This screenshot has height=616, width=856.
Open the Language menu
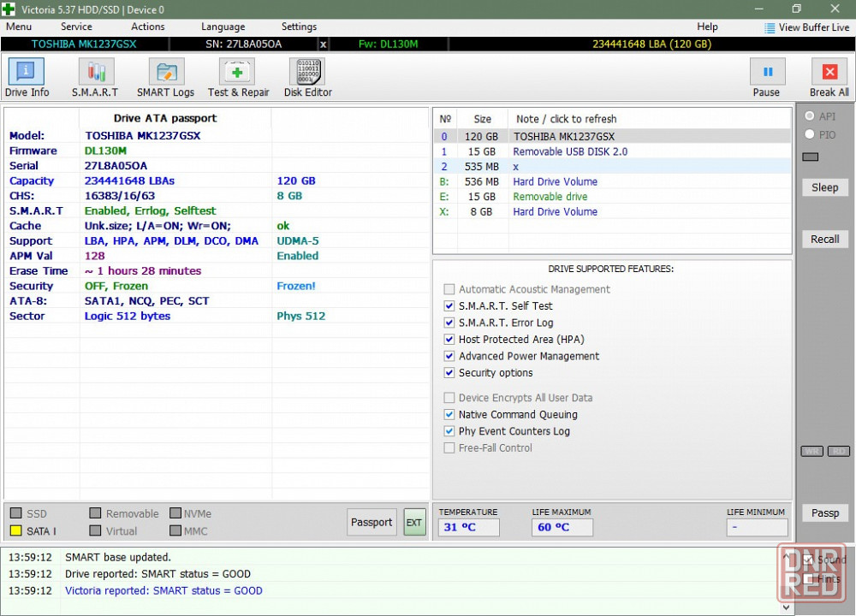223,27
